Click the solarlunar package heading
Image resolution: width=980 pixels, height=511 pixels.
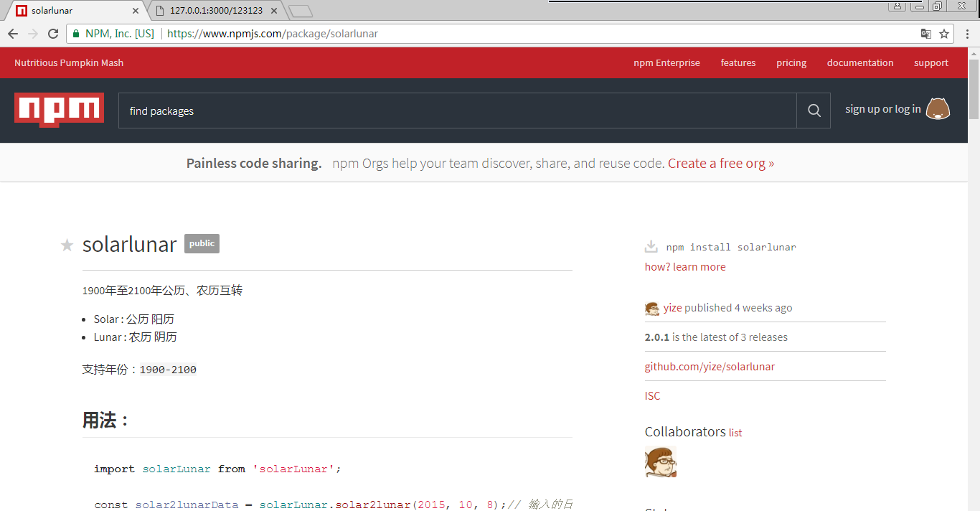(129, 245)
